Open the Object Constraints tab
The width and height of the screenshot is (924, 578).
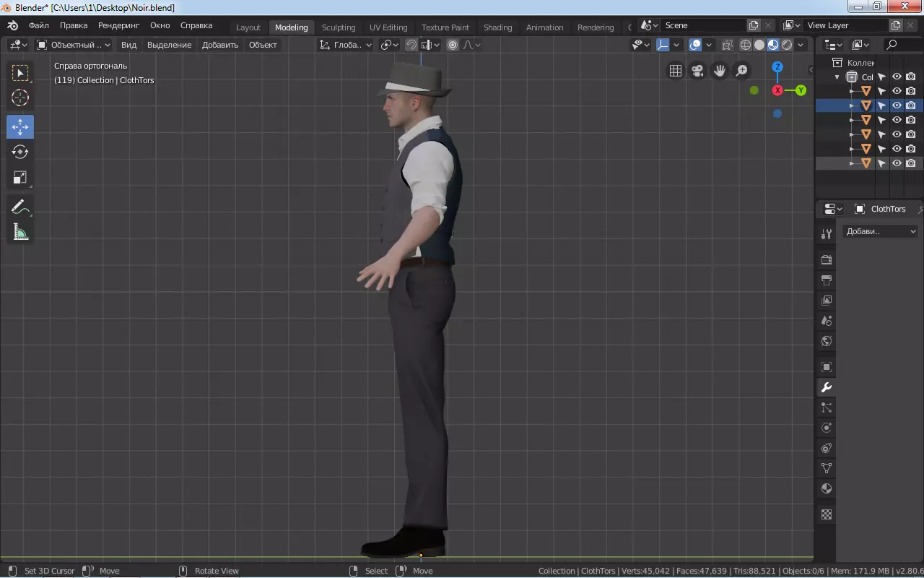827,448
